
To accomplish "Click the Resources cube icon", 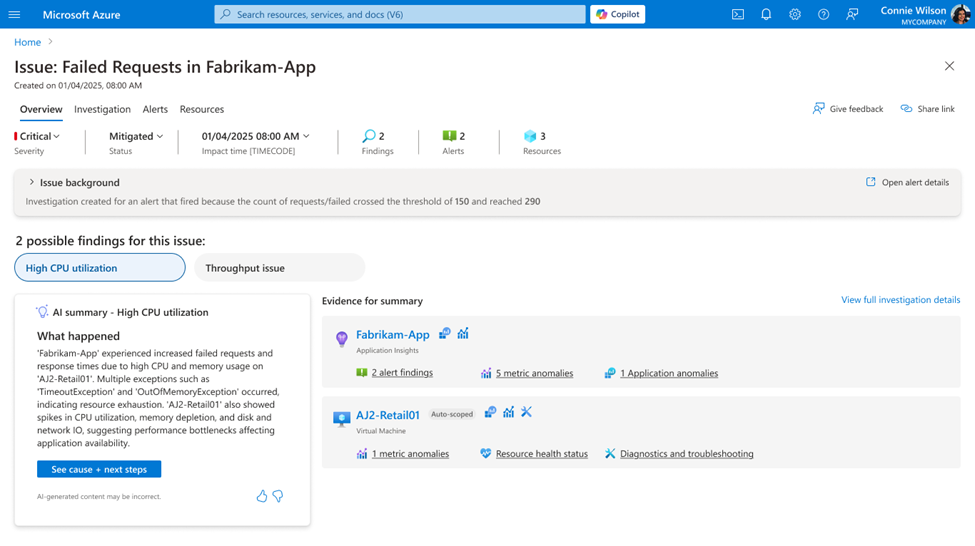I will tap(530, 136).
